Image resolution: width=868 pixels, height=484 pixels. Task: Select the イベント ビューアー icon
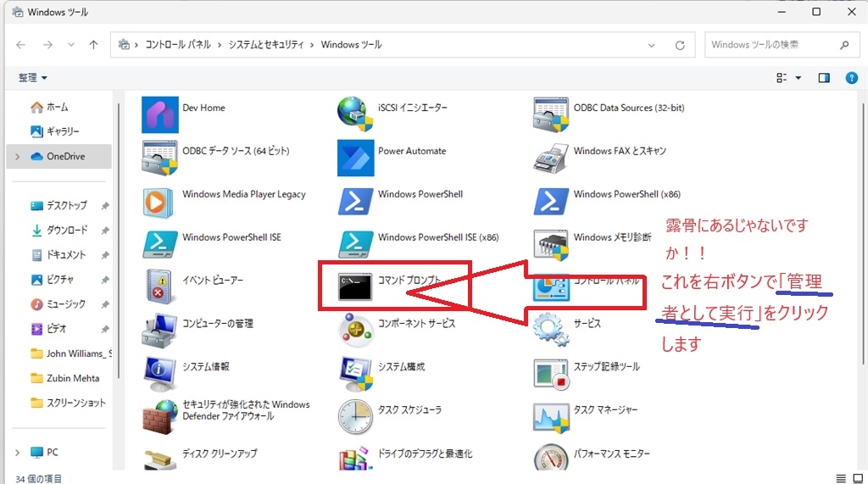click(159, 287)
